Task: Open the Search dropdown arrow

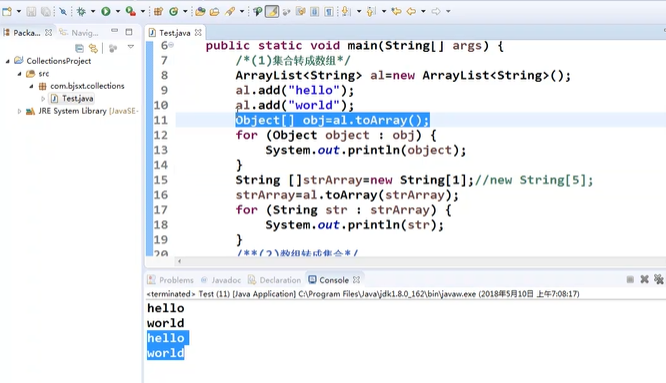Action: point(242,11)
